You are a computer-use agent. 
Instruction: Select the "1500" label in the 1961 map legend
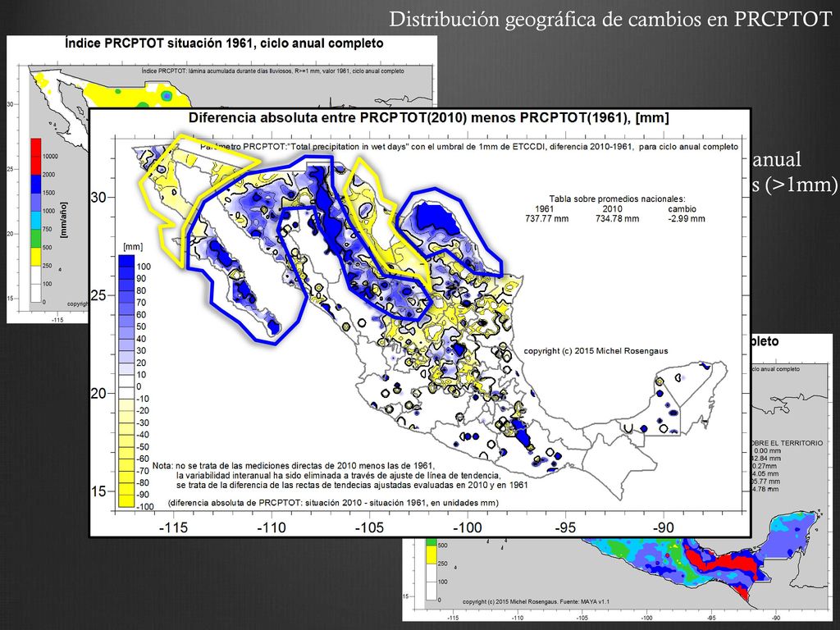(49, 193)
